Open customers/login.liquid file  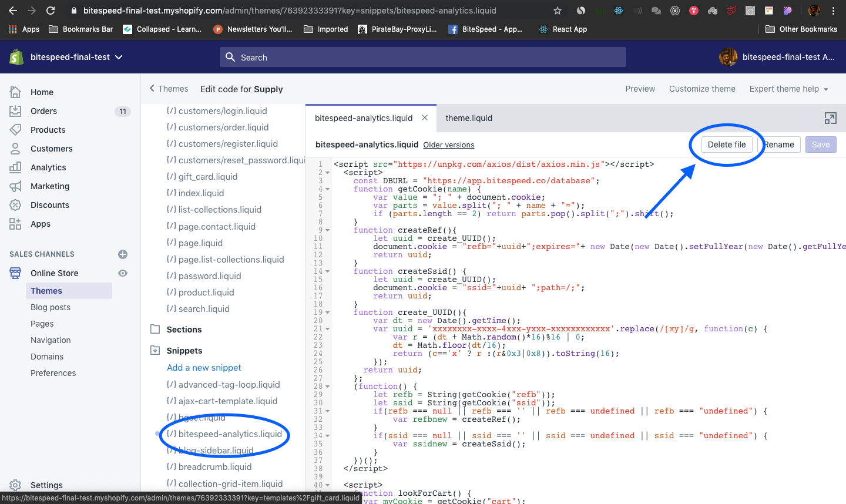[223, 111]
